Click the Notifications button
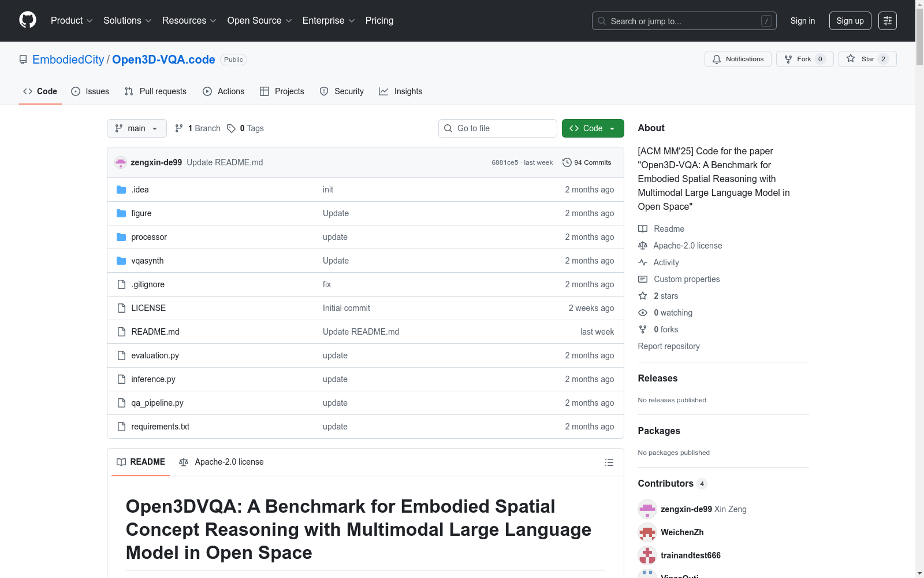 (738, 59)
